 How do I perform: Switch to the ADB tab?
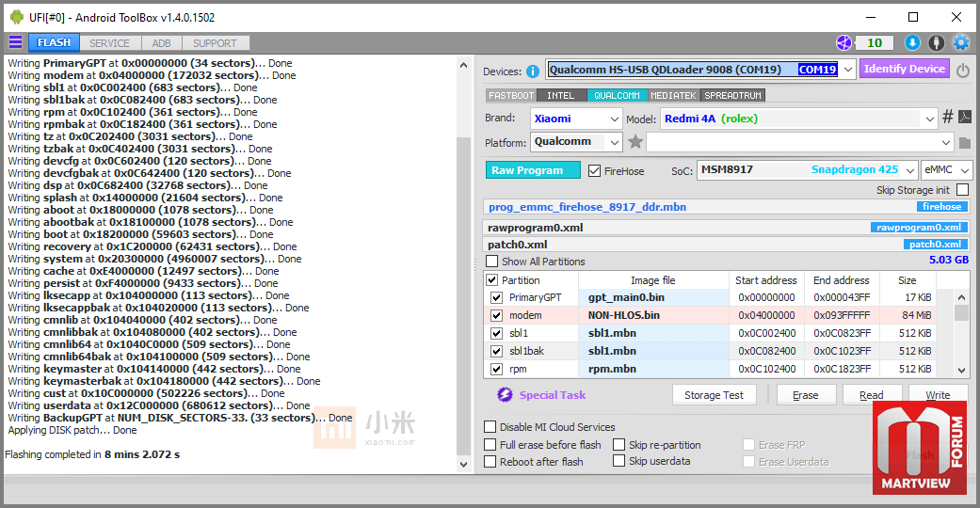[x=161, y=43]
